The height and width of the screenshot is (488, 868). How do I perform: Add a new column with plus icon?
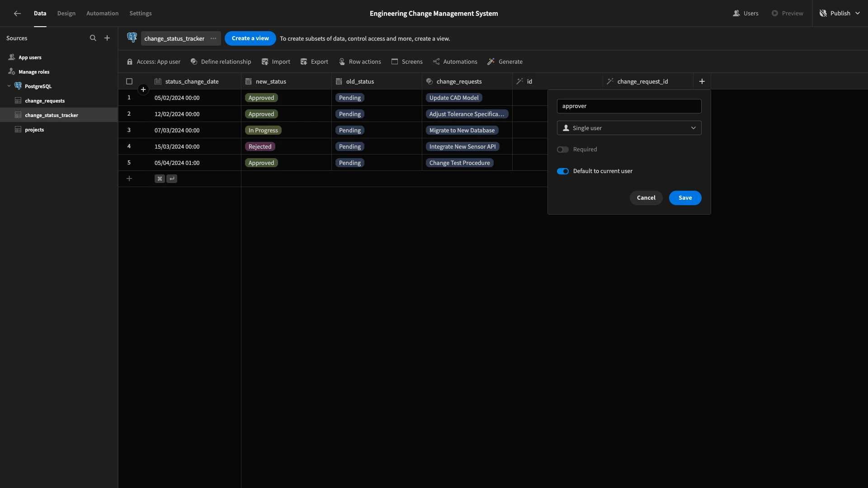click(702, 81)
